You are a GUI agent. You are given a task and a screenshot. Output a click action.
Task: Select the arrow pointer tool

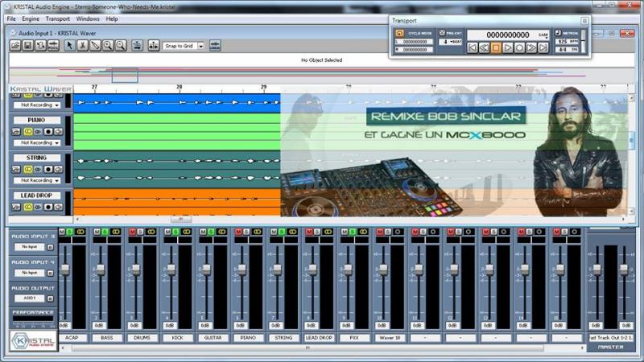click(x=69, y=46)
